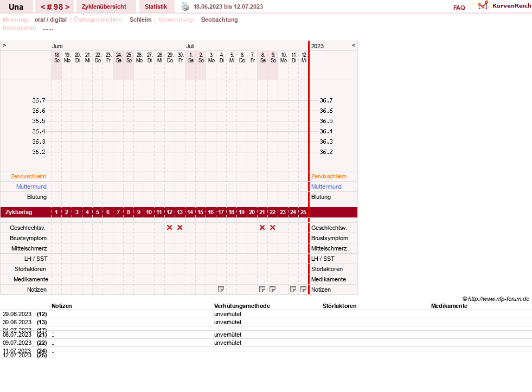Open the FAQ link

459,8
